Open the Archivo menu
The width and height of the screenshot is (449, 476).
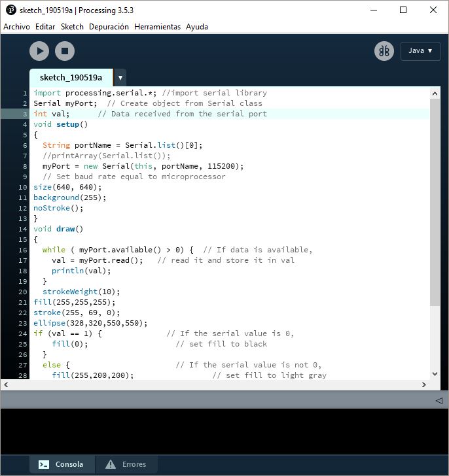point(17,27)
